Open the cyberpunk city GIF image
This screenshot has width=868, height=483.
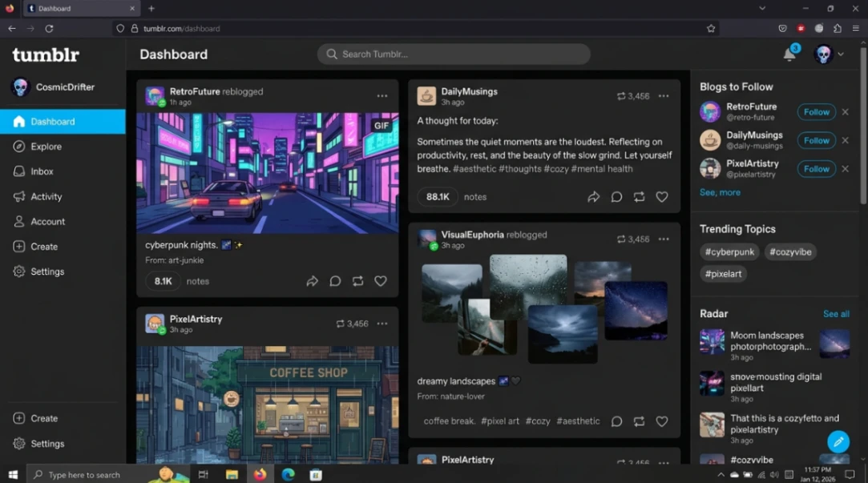click(268, 173)
